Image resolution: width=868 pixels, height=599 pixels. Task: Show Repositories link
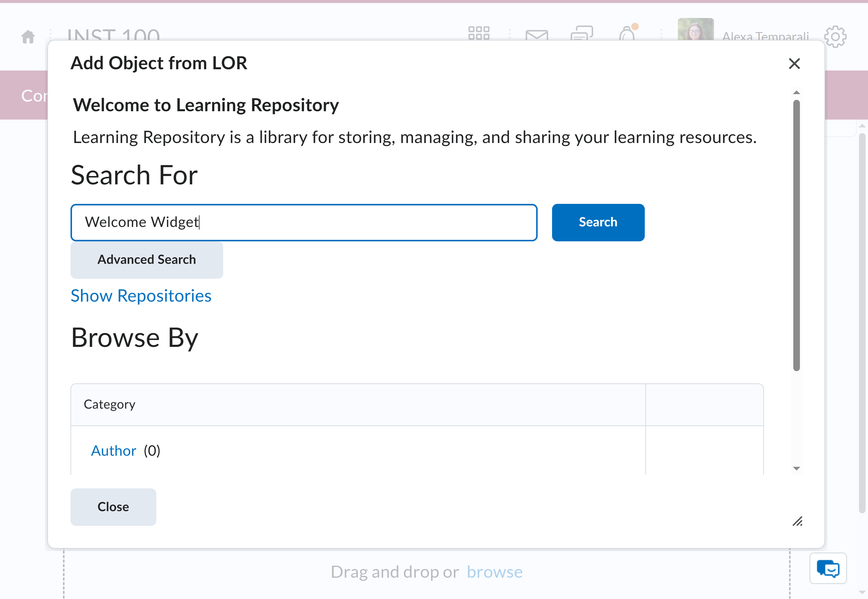point(141,296)
